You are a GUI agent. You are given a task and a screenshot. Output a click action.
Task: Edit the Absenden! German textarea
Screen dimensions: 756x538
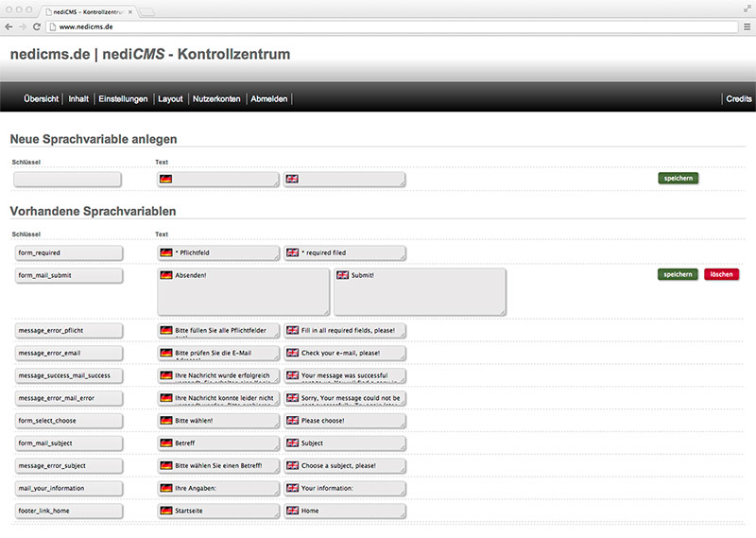pos(244,292)
